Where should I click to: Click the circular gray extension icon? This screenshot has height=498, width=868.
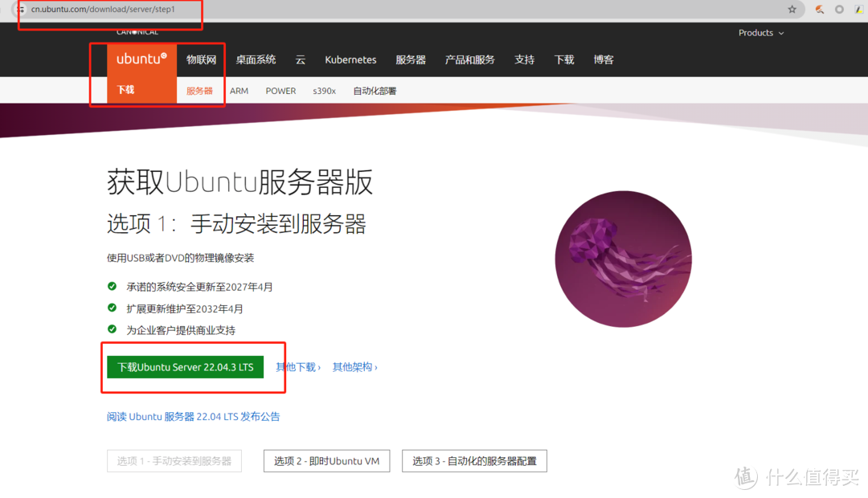(838, 9)
